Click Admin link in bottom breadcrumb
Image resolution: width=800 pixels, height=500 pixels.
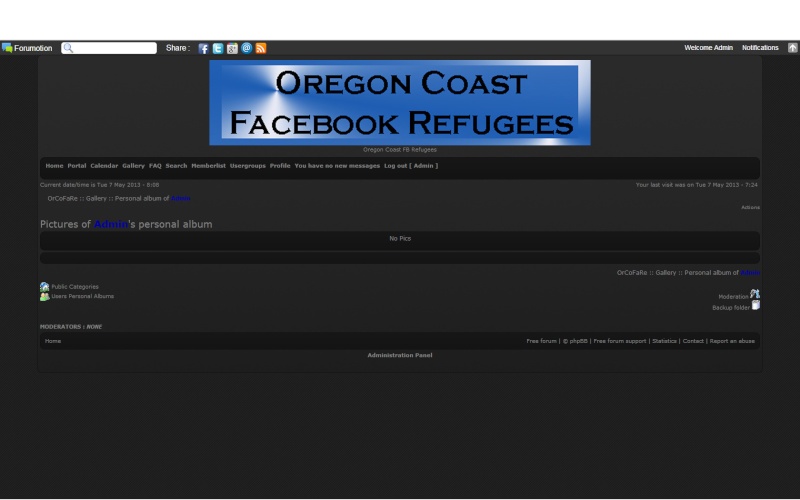click(x=750, y=273)
